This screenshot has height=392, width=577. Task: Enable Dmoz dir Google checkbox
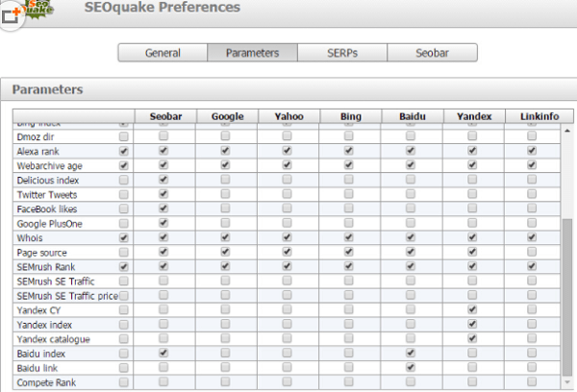(225, 136)
